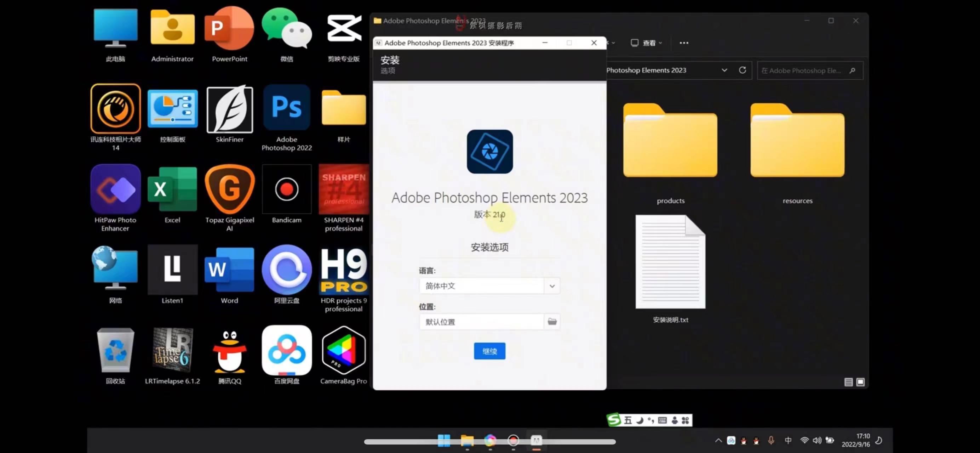Show hidden system tray icons chevron
The width and height of the screenshot is (980, 453).
pyautogui.click(x=718, y=441)
